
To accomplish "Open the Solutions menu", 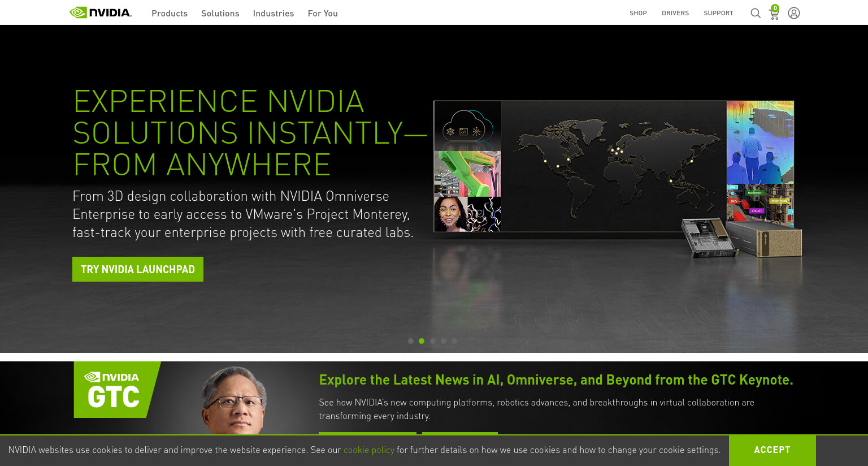I will [x=220, y=13].
